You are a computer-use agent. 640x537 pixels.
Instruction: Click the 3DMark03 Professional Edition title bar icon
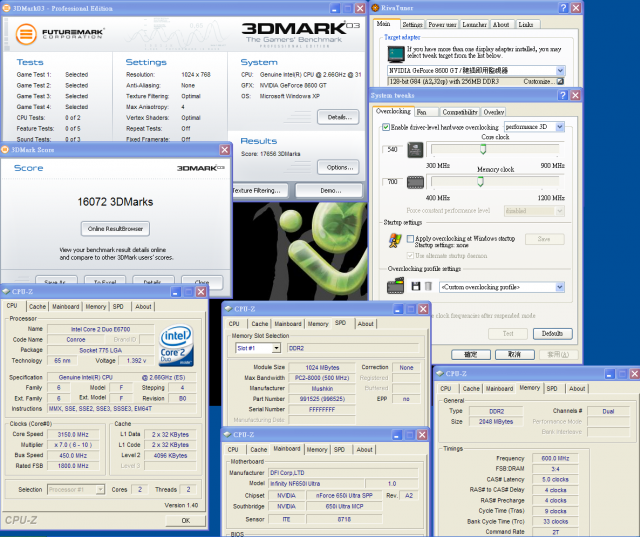tap(7, 8)
